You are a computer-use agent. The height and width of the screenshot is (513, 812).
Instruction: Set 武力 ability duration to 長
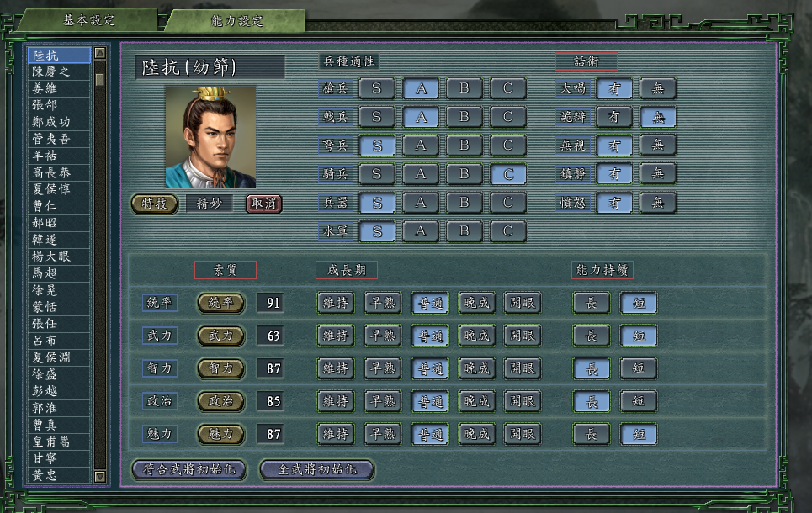[592, 336]
